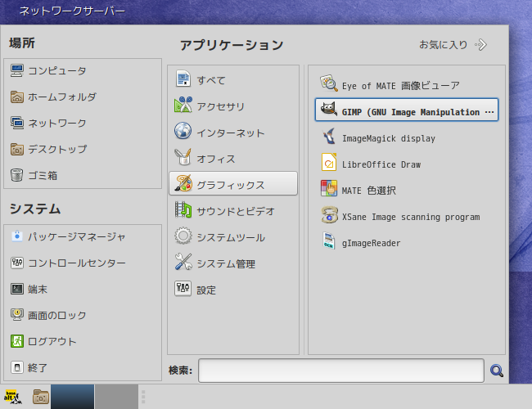Screen dimensions: 532x409
Task: Switch to the first dark workspace
Action: tap(73, 397)
